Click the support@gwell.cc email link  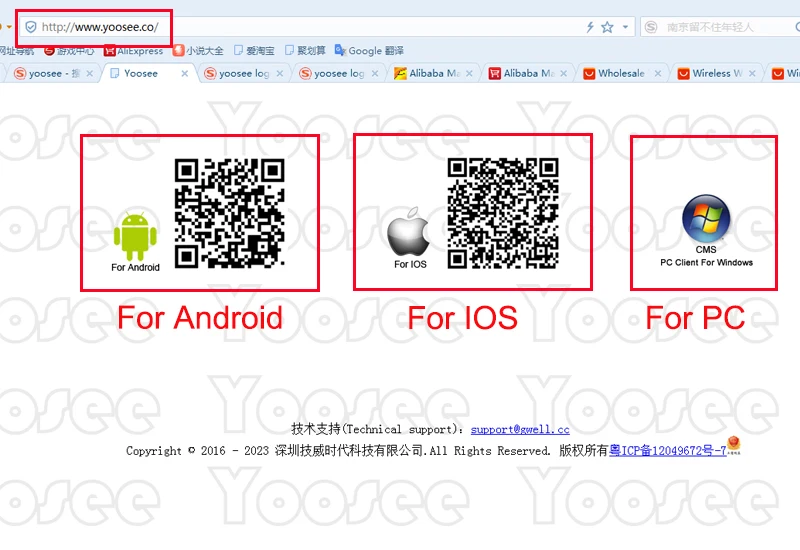tap(520, 430)
